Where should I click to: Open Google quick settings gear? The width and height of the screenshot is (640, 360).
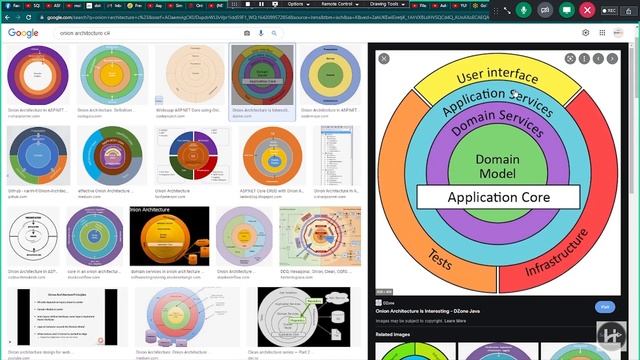pyautogui.click(x=586, y=33)
